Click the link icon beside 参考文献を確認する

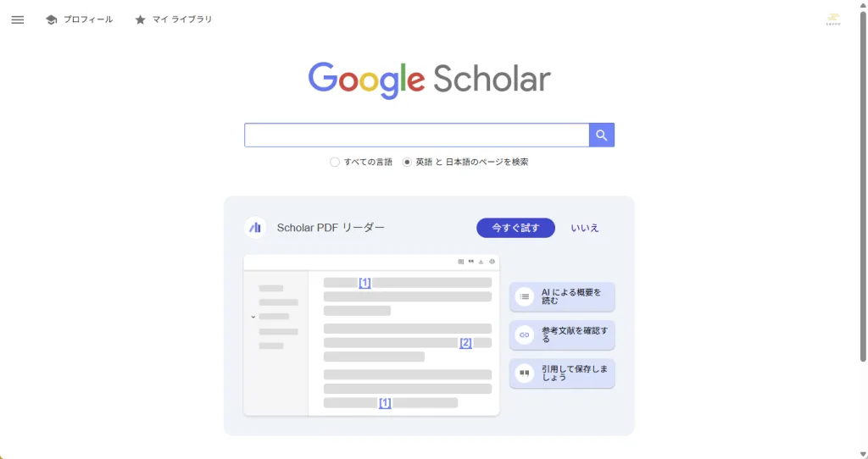click(x=525, y=335)
